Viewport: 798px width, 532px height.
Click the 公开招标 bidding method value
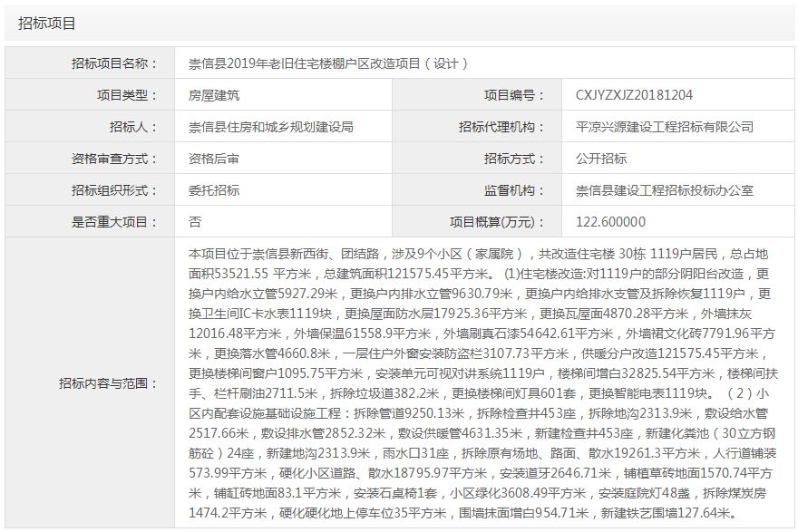pos(601,159)
